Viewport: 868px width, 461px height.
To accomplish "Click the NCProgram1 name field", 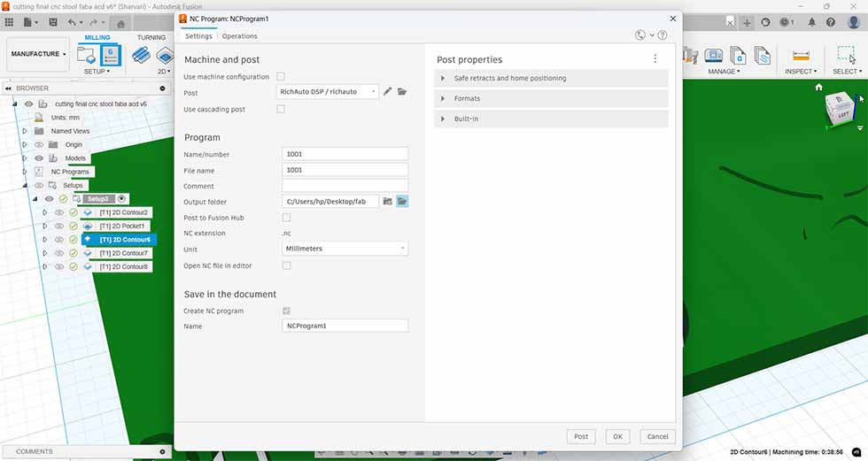I will pos(345,326).
